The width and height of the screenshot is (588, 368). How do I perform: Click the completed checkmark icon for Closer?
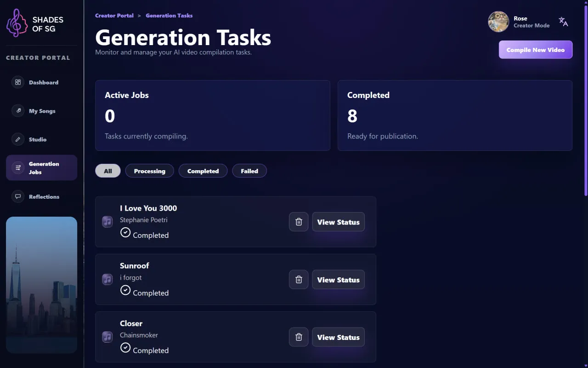[125, 347]
